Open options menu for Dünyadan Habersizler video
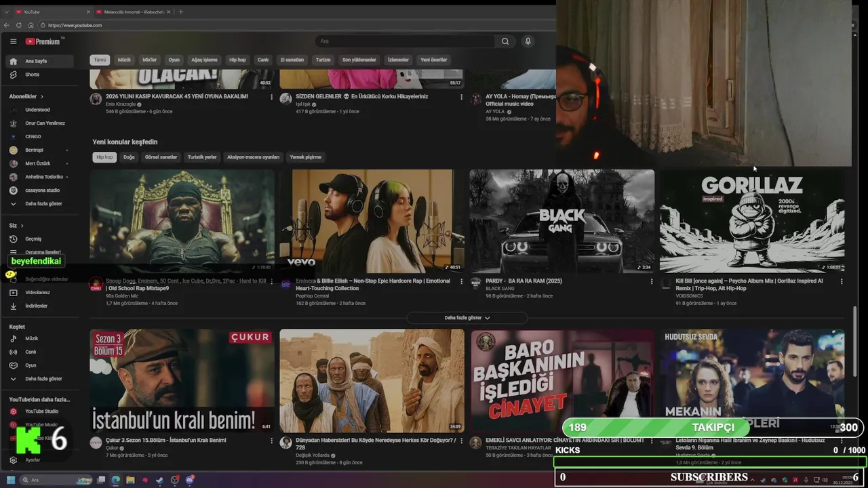Viewport: 868px width, 488px height. (462, 441)
